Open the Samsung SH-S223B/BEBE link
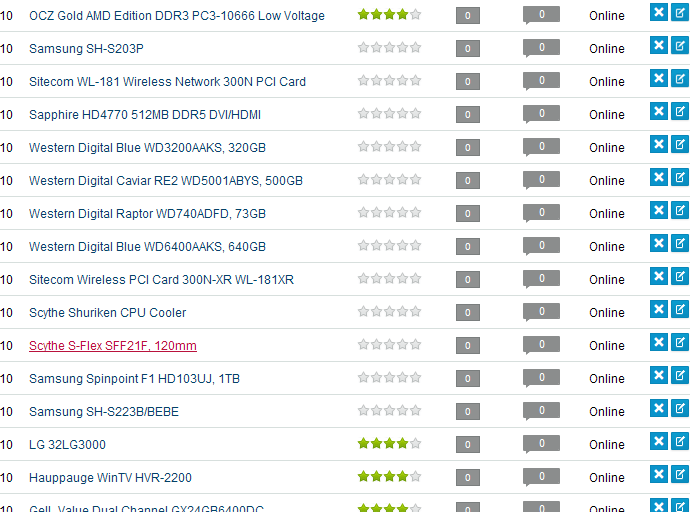This screenshot has height=512, width=693. pyautogui.click(x=104, y=412)
